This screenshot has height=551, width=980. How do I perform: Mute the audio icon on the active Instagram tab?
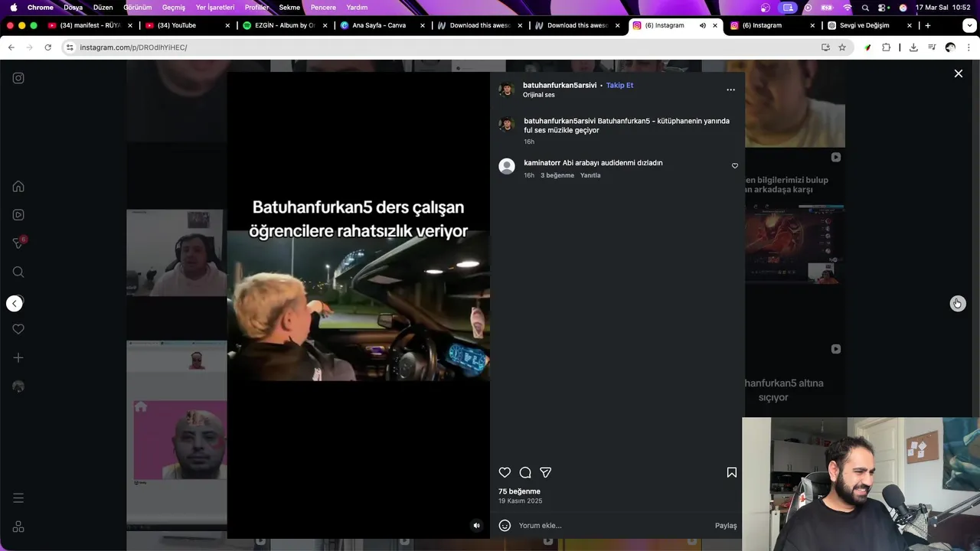point(702,25)
